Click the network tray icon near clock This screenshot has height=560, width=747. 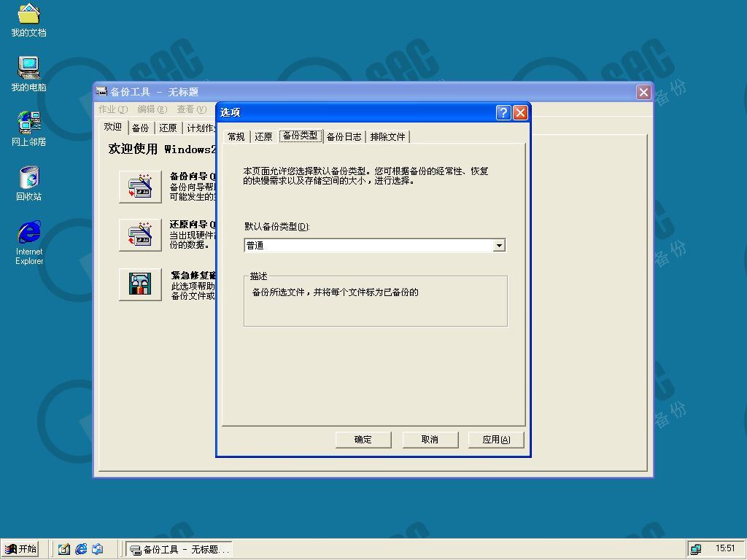[x=696, y=549]
